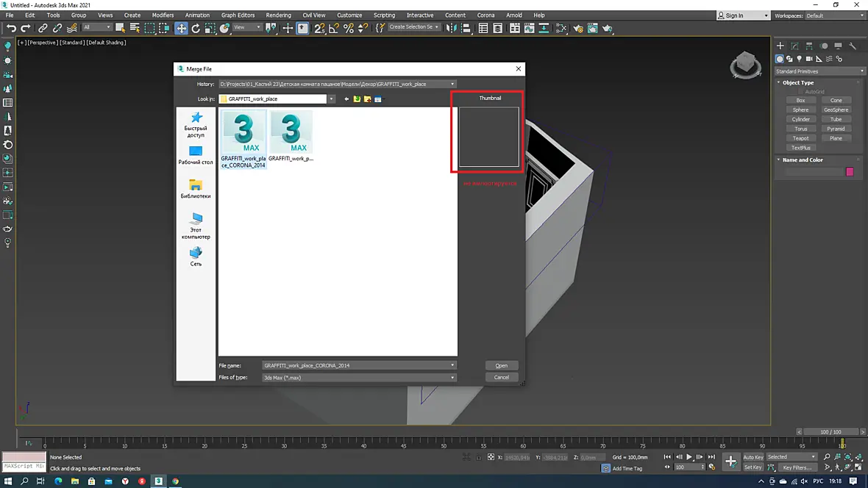This screenshot has width=868, height=488.
Task: Open the Sign In dropdown
Action: pyautogui.click(x=742, y=15)
